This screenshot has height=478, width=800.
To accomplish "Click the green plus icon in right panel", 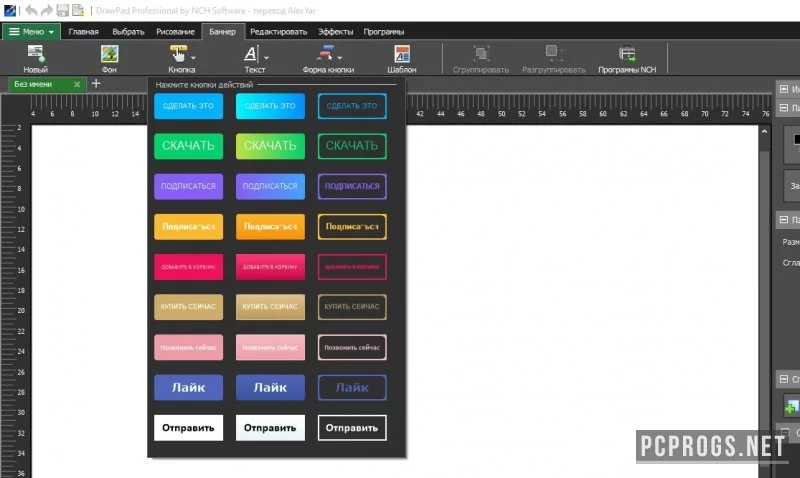I will (x=792, y=407).
